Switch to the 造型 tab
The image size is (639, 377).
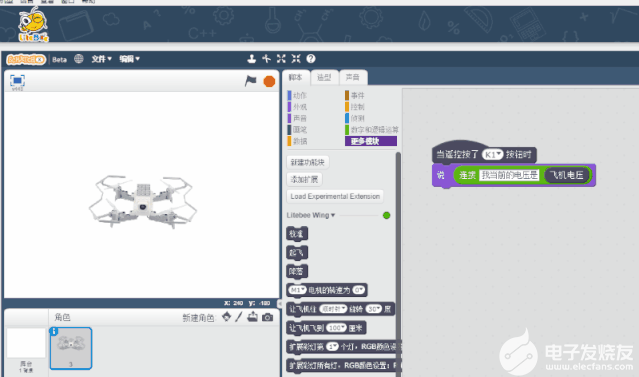click(324, 77)
